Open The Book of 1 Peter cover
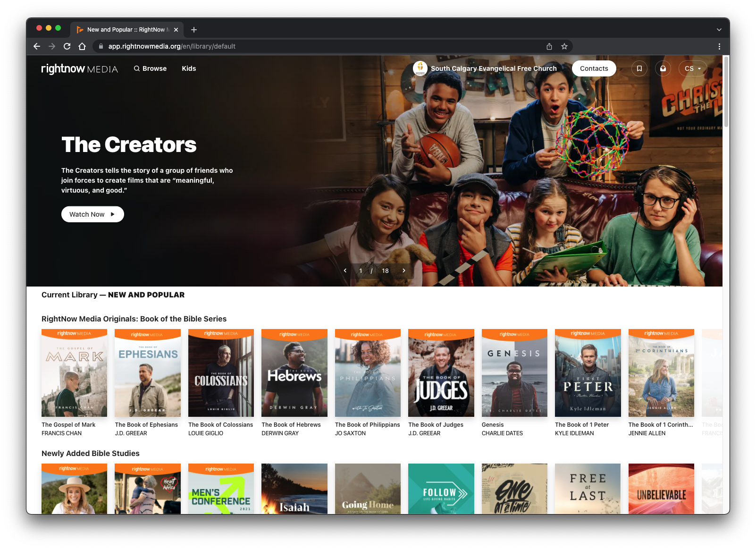Viewport: 756px width, 549px height. pos(588,373)
